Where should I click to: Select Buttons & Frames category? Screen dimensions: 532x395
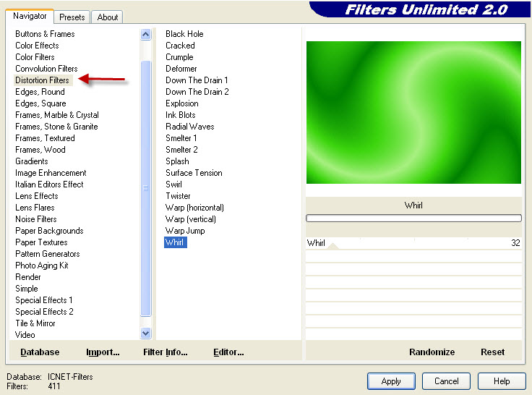[x=45, y=34]
